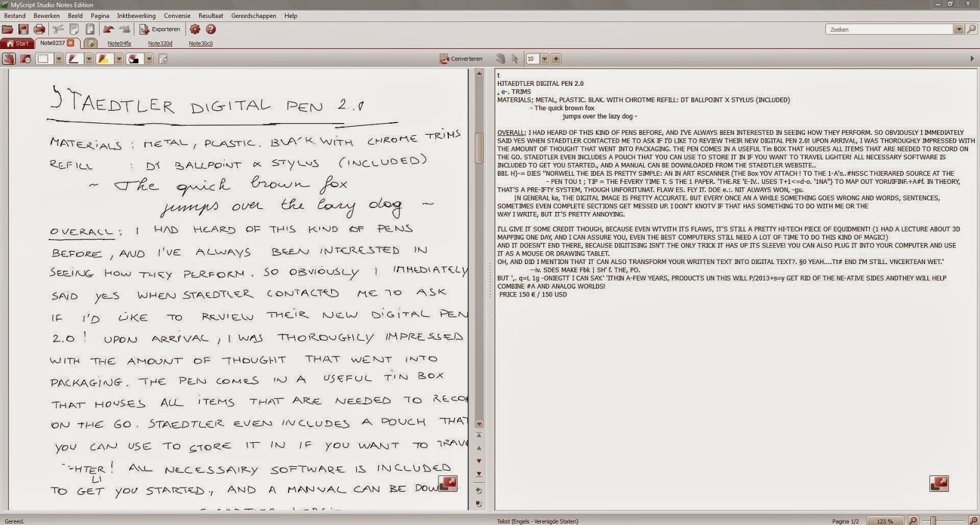Open the Note04fa note link

pos(119,43)
